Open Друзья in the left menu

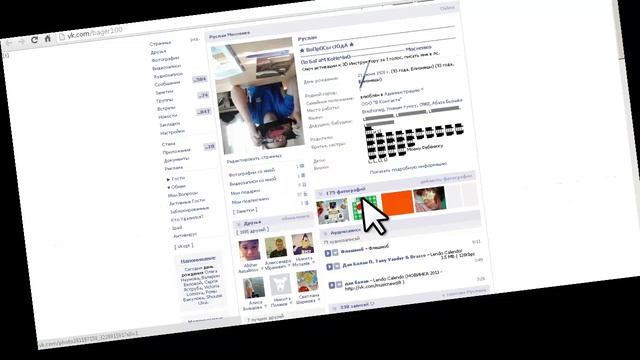158,52
